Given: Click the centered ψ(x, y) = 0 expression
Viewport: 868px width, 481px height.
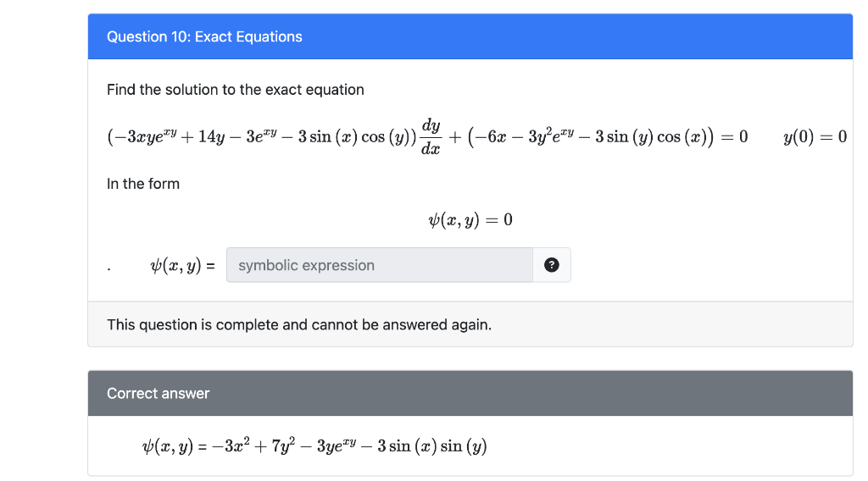Looking at the screenshot, I should click(470, 220).
